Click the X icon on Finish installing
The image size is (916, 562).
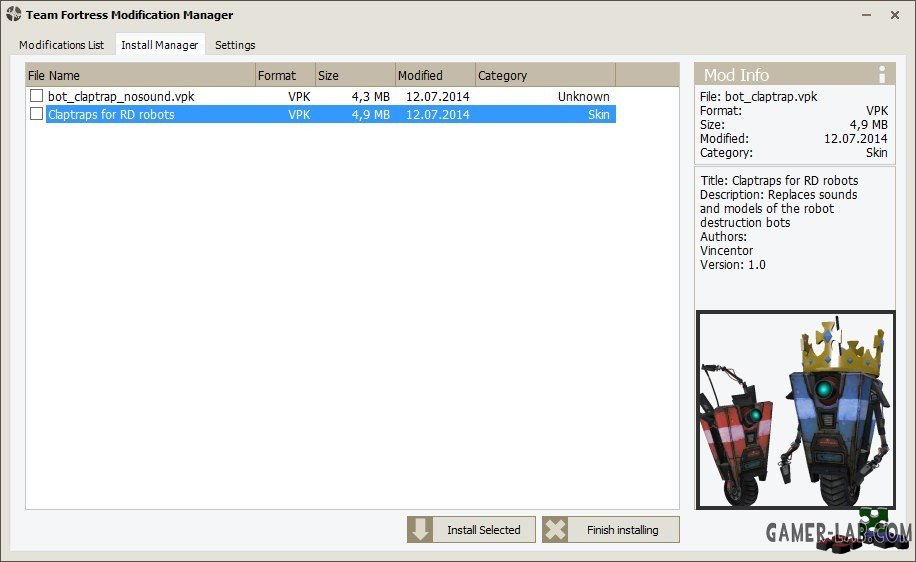[x=555, y=529]
